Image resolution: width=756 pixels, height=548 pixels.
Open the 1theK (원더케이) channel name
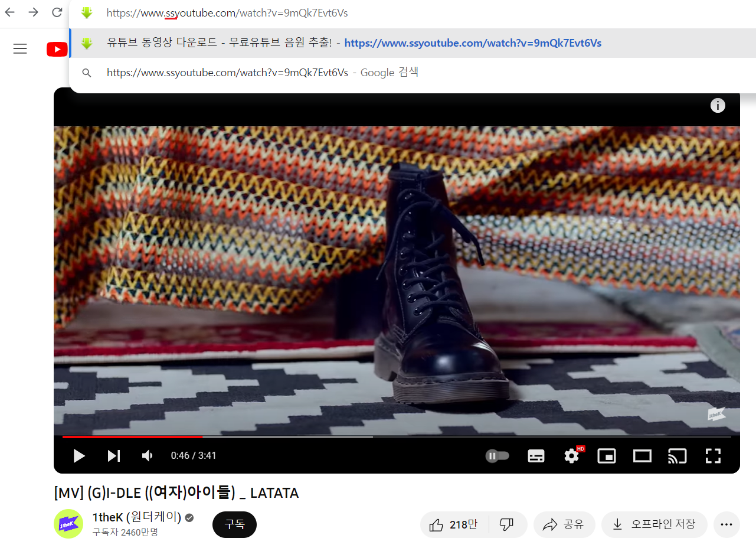pyautogui.click(x=136, y=517)
